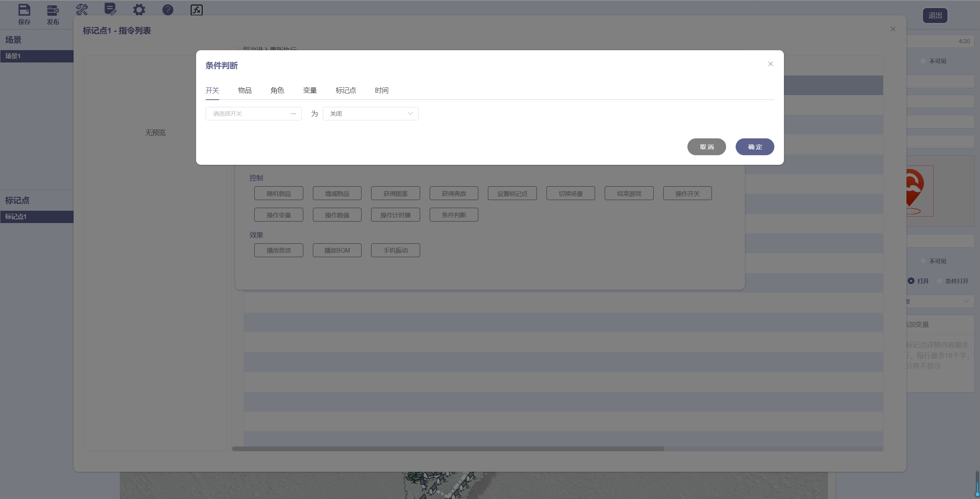The height and width of the screenshot is (499, 980).
Task: Click the horizontal scrollbar in command list
Action: tap(448, 449)
